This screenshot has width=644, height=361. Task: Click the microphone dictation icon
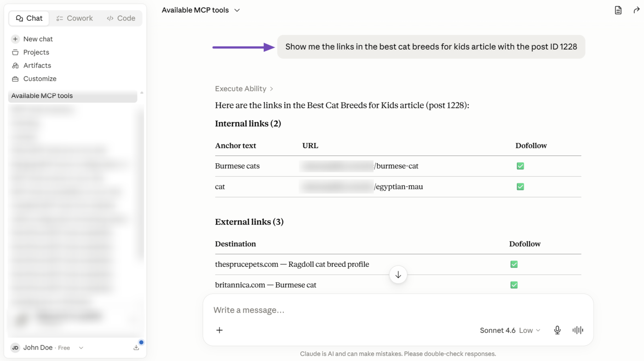point(557,330)
